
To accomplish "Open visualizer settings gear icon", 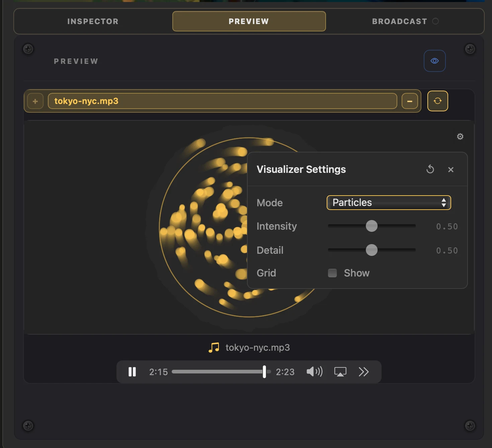I will (x=460, y=136).
